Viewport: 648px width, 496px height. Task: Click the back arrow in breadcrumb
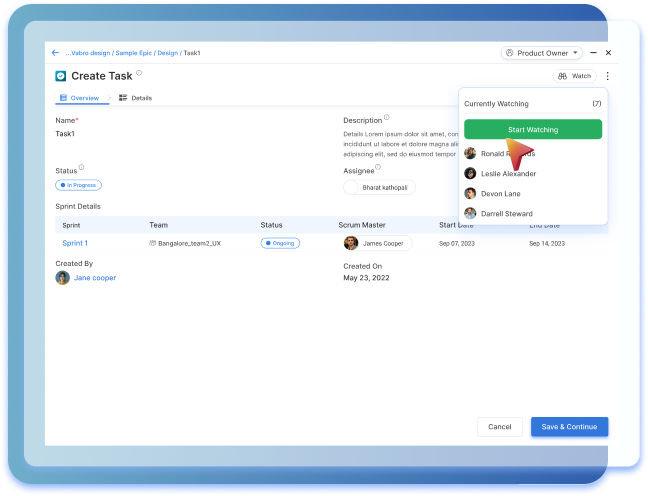[x=55, y=52]
